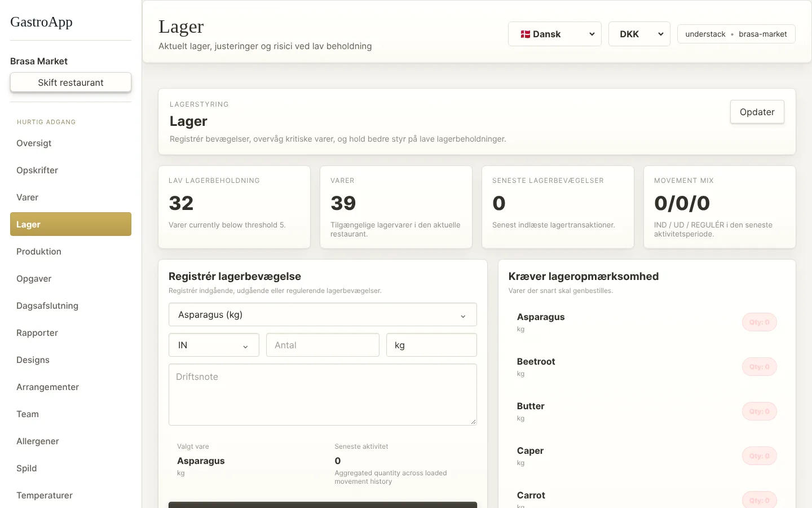The width and height of the screenshot is (812, 508).
Task: Click the Lav lagerbeholdning card showing 32
Action: [x=234, y=207]
